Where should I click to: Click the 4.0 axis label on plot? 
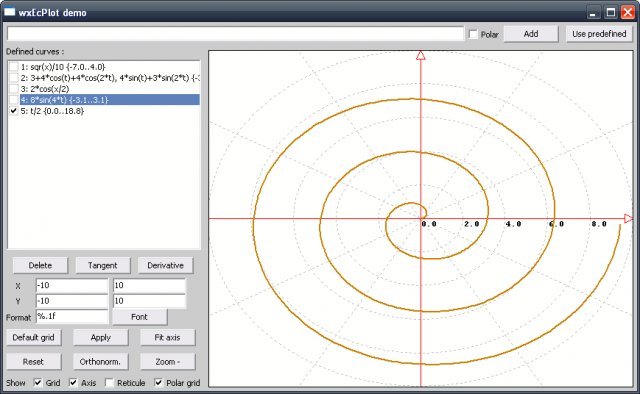(513, 224)
